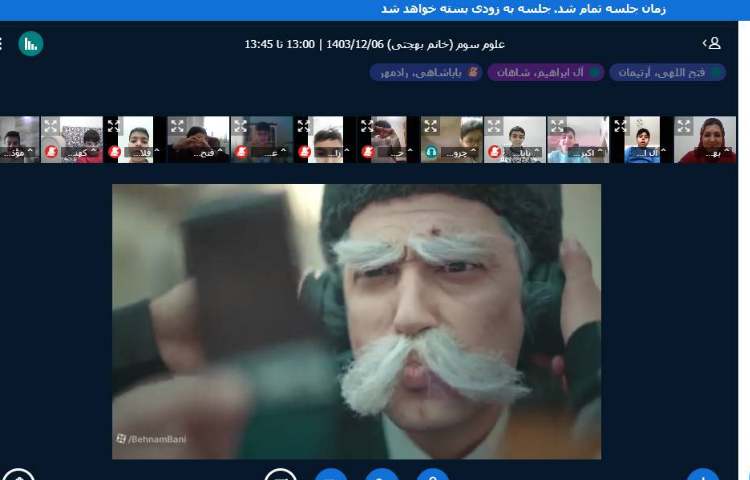The width and height of the screenshot is (750, 480).
Task: Open the جرو... webcam name dropdown
Action: click(x=460, y=153)
